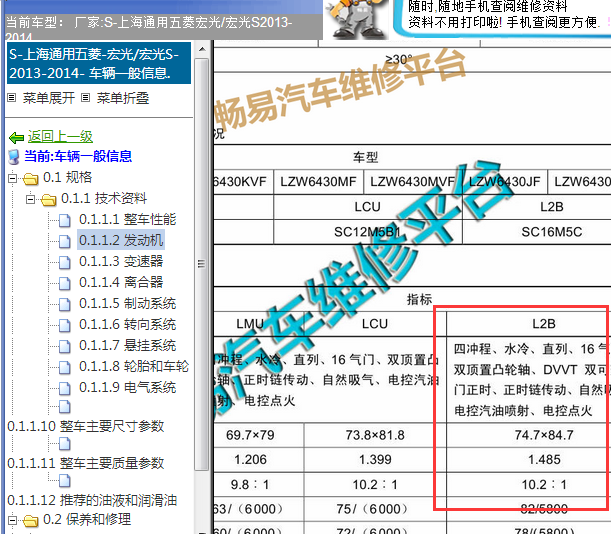611x534 pixels.
Task: Open 0.1.1.9 电气系统 page
Action: [x=128, y=387]
